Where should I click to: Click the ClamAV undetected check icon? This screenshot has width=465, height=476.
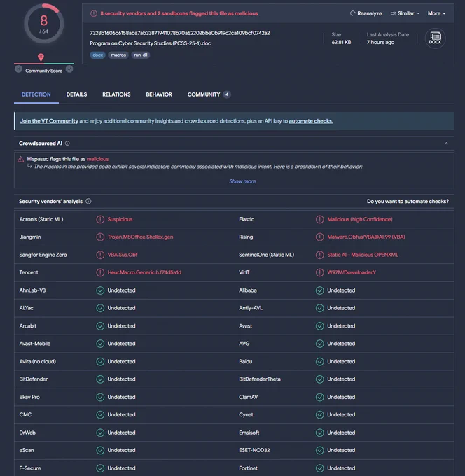click(320, 397)
